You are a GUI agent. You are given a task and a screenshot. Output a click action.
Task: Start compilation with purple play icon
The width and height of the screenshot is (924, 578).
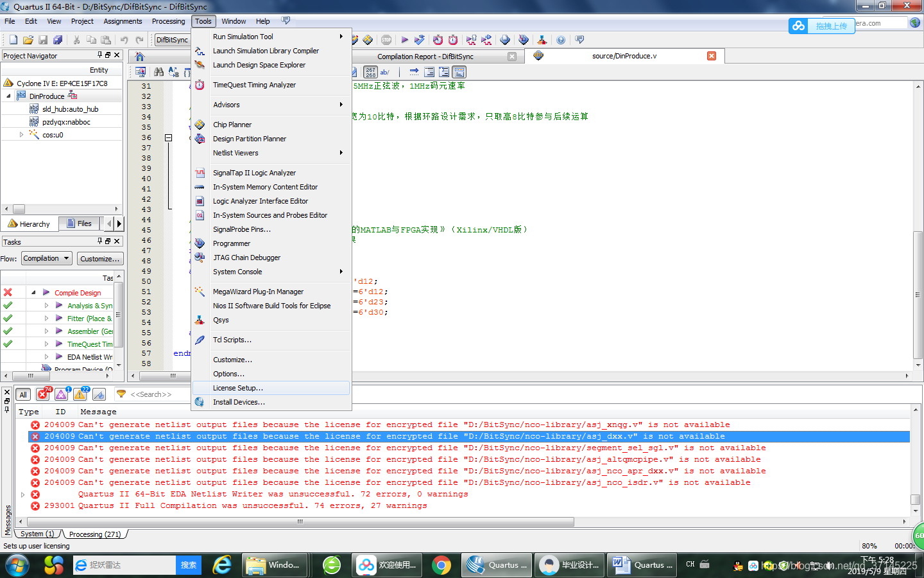[x=404, y=40]
